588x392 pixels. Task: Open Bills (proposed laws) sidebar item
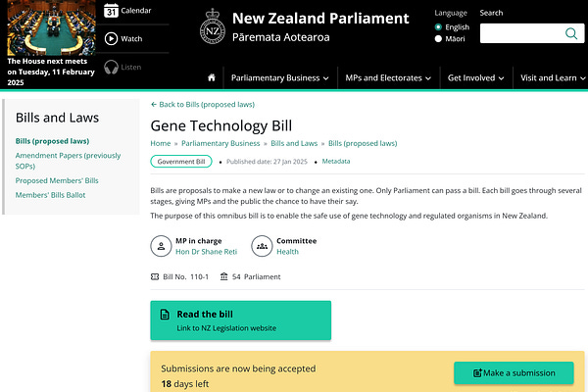52,141
